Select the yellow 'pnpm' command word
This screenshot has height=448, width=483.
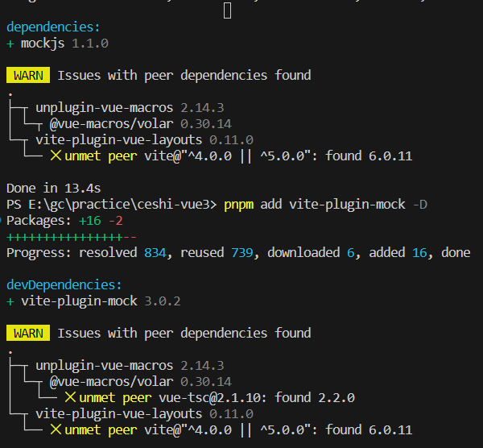tap(239, 205)
